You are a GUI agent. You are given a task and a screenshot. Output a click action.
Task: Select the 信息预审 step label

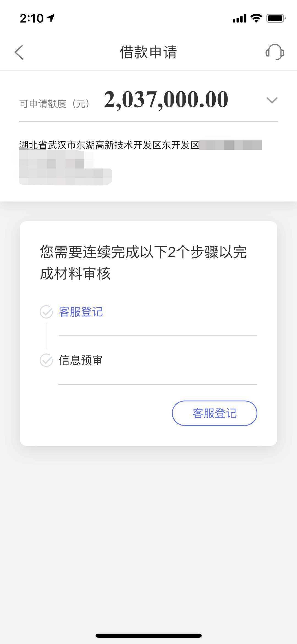click(x=81, y=360)
